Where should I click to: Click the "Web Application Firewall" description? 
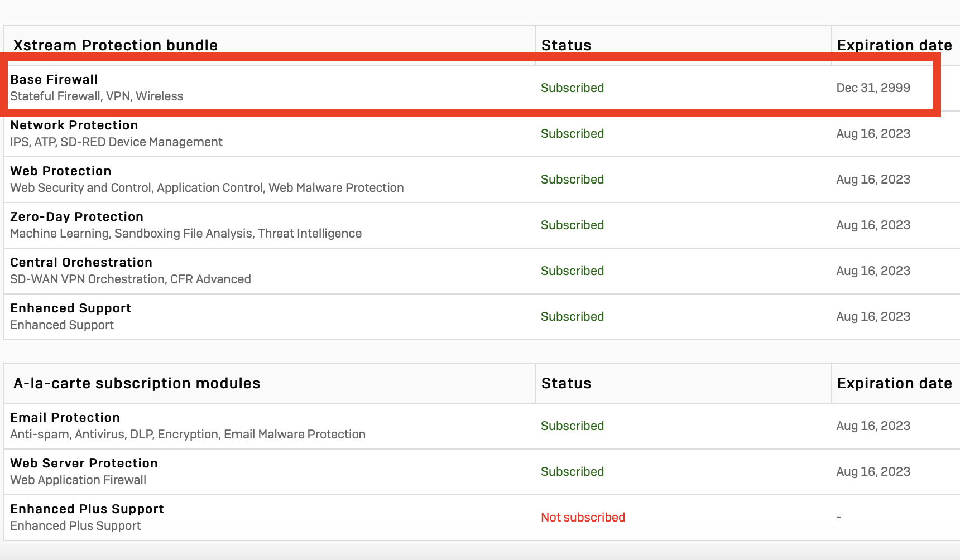coord(78,480)
